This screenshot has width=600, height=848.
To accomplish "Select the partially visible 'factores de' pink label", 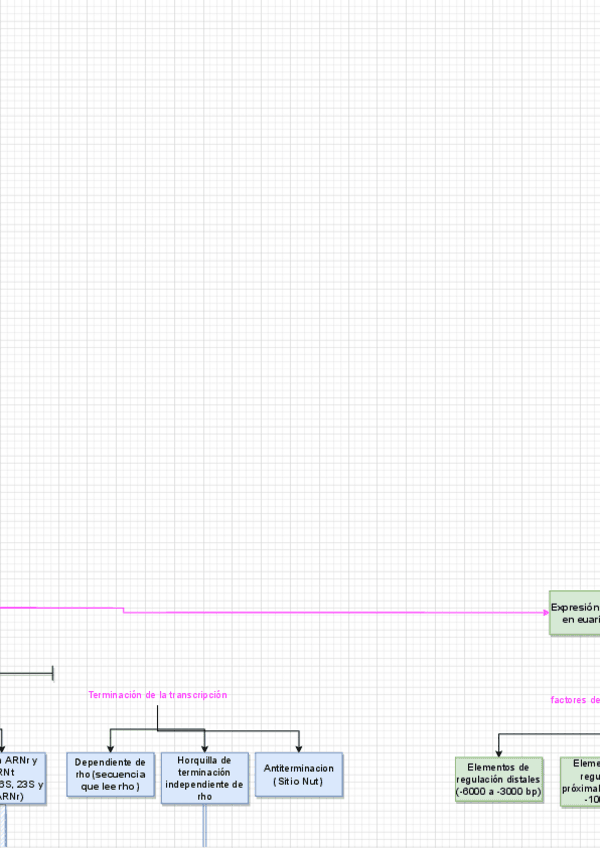I will 575,700.
